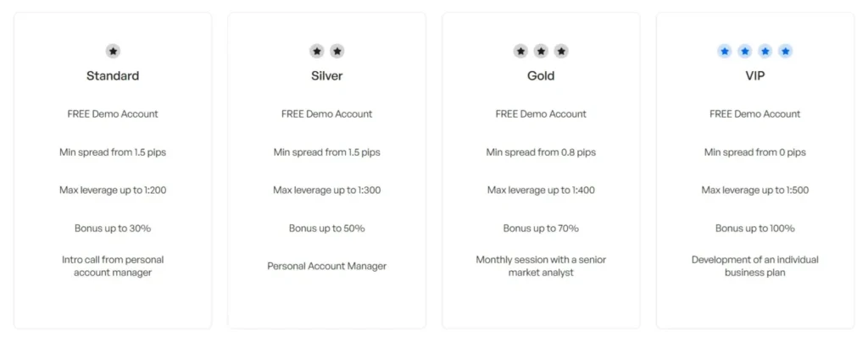Choose the VIP account heading

point(755,76)
